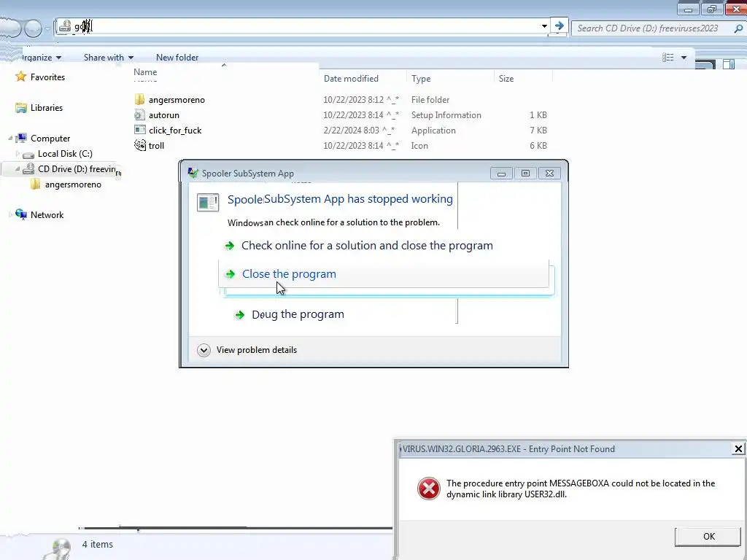747x560 pixels.
Task: Click the 2/22/2024 8:03 date cell
Action: click(359, 130)
